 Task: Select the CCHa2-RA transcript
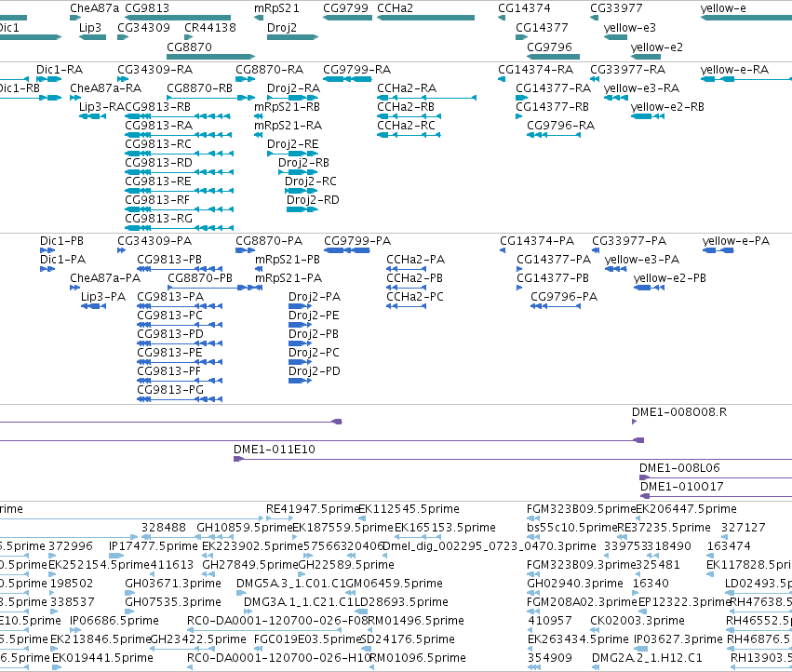(x=426, y=98)
